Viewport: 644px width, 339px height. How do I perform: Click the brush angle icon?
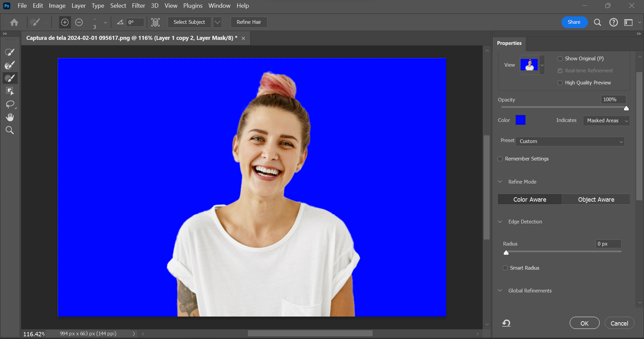(120, 22)
